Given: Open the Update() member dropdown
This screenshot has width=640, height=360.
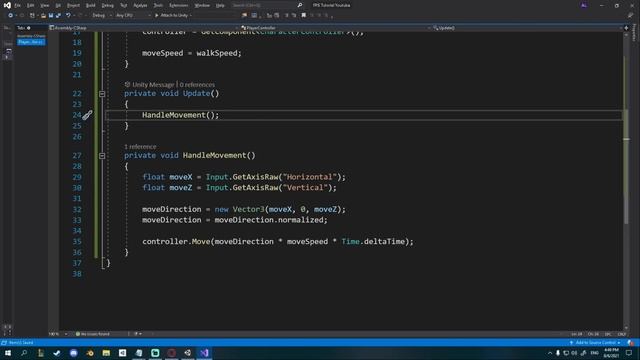Looking at the screenshot, I should point(527,28).
